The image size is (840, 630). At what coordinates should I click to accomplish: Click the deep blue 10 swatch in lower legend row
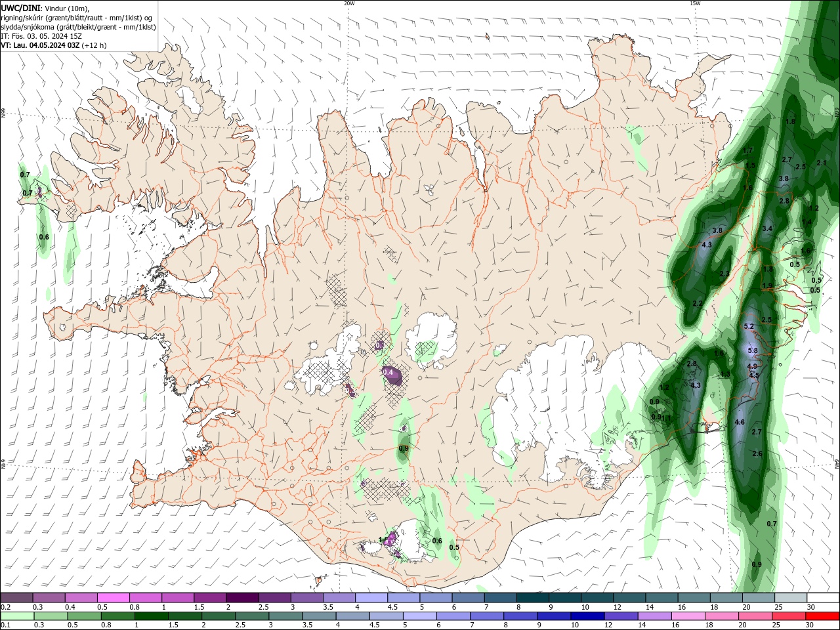point(587,616)
